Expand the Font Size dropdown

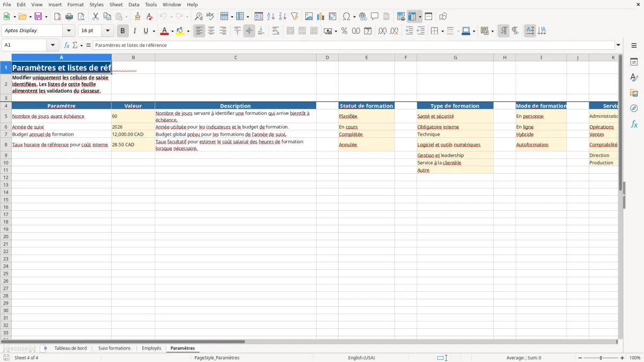click(107, 31)
